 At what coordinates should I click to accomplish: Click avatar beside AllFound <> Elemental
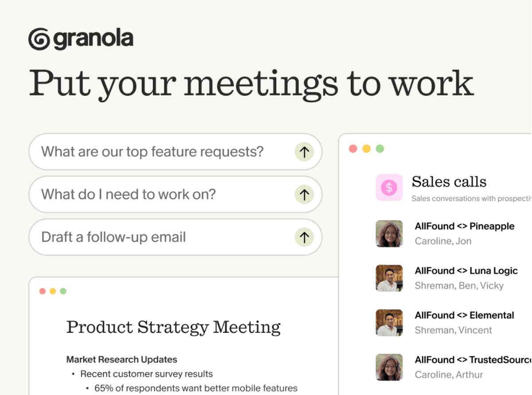[x=389, y=323]
